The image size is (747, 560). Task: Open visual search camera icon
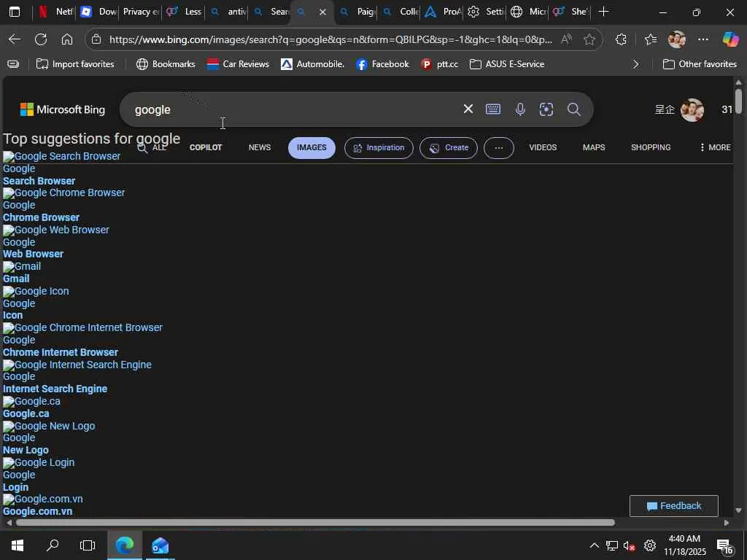546,109
